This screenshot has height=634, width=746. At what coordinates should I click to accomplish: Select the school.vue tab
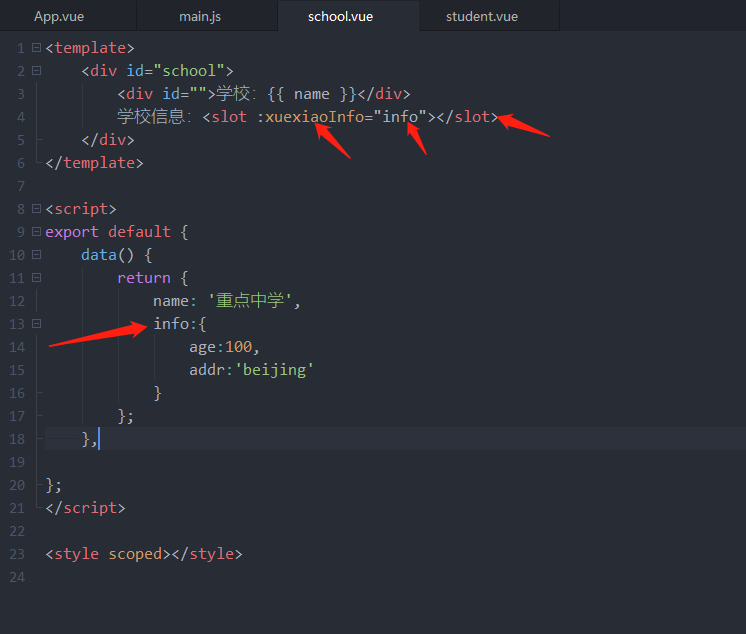point(340,16)
